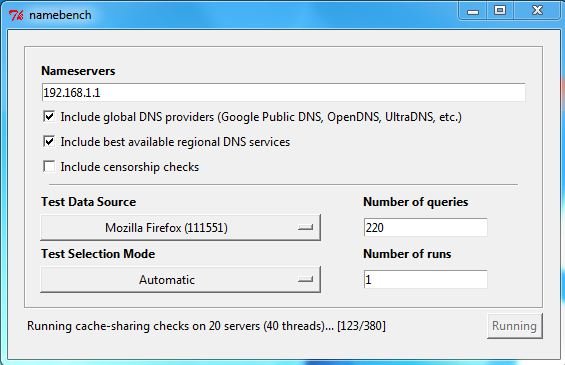This screenshot has width=565, height=365.
Task: Maximize the namebench window
Action: (500, 10)
